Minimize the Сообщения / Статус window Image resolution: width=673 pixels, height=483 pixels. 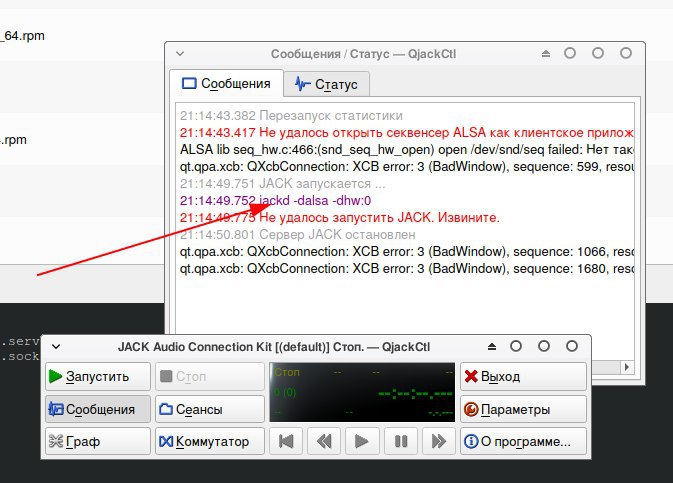tap(570, 53)
